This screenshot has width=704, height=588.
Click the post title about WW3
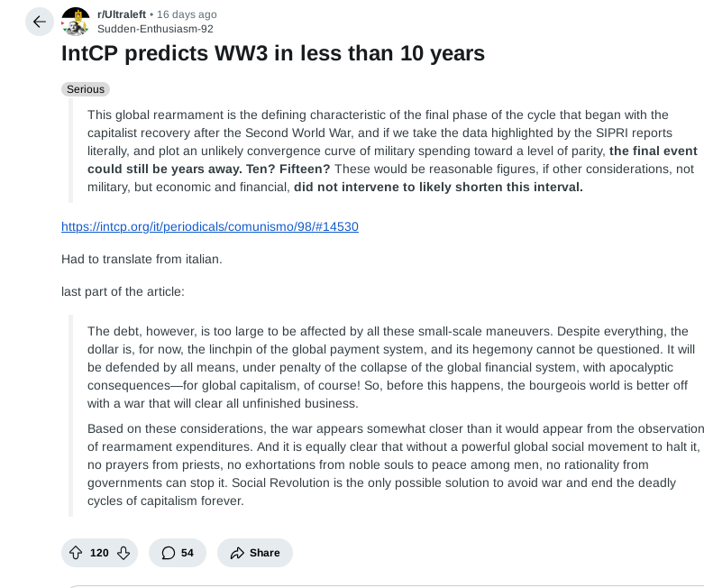pos(273,53)
